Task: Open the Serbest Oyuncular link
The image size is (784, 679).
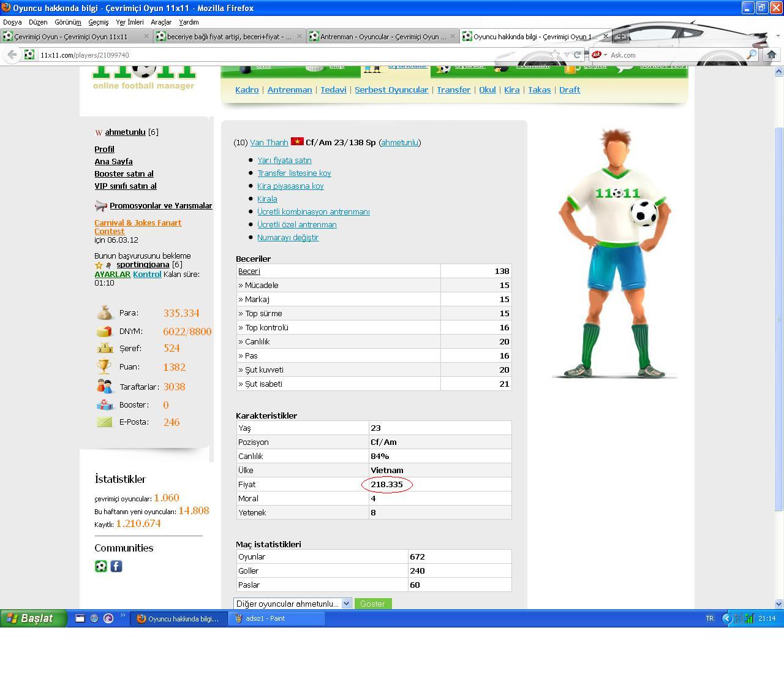Action: [x=391, y=89]
